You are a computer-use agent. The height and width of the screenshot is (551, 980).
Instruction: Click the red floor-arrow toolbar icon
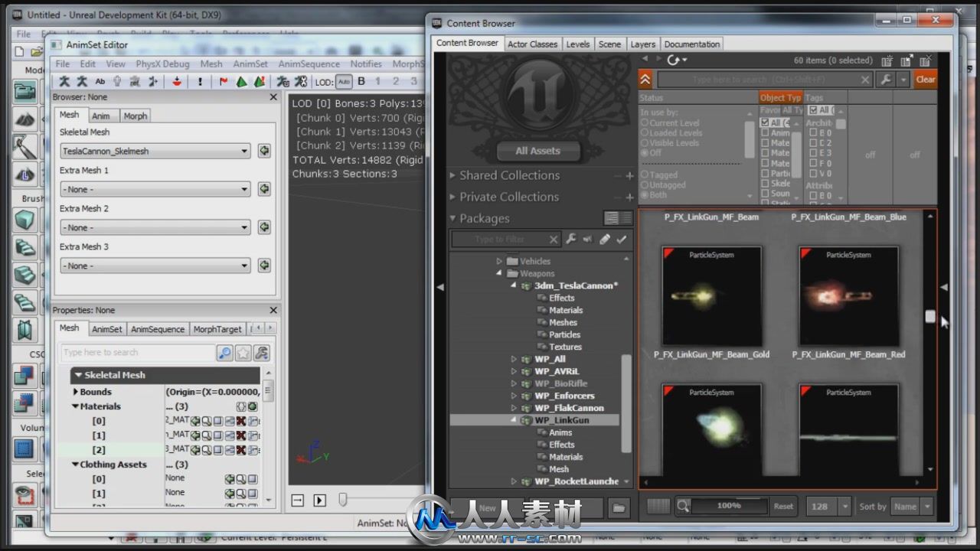[x=177, y=82]
